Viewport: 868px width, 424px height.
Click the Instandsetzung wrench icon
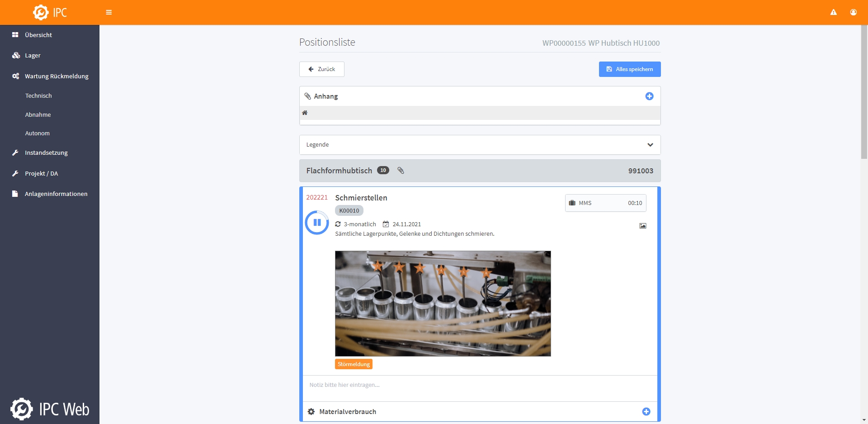[15, 152]
